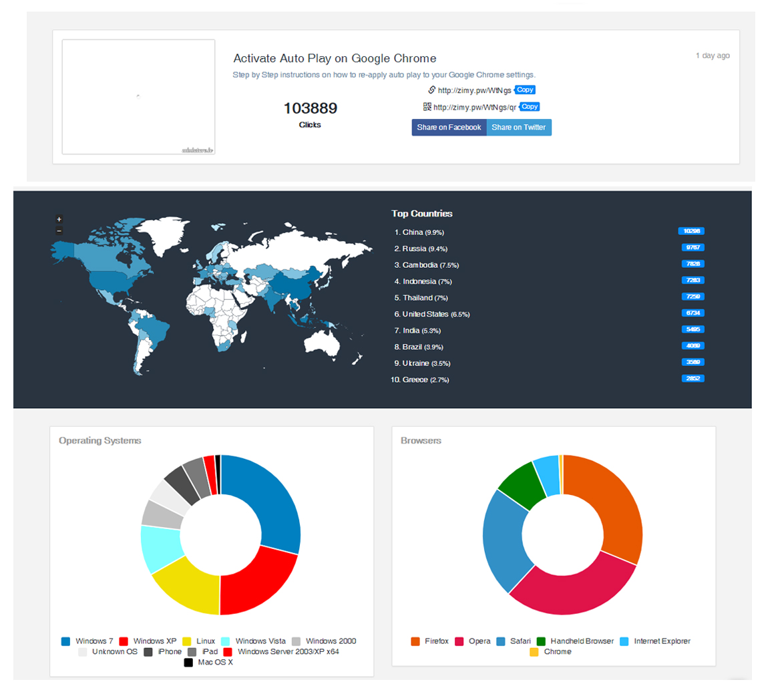Click the QR code icon beside qr URL
784x684 pixels.
coord(427,106)
